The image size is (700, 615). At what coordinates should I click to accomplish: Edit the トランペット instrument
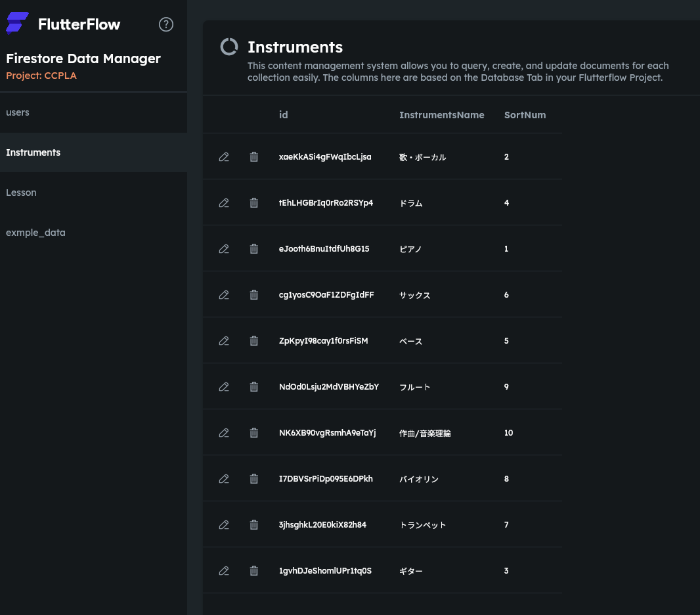tap(224, 525)
